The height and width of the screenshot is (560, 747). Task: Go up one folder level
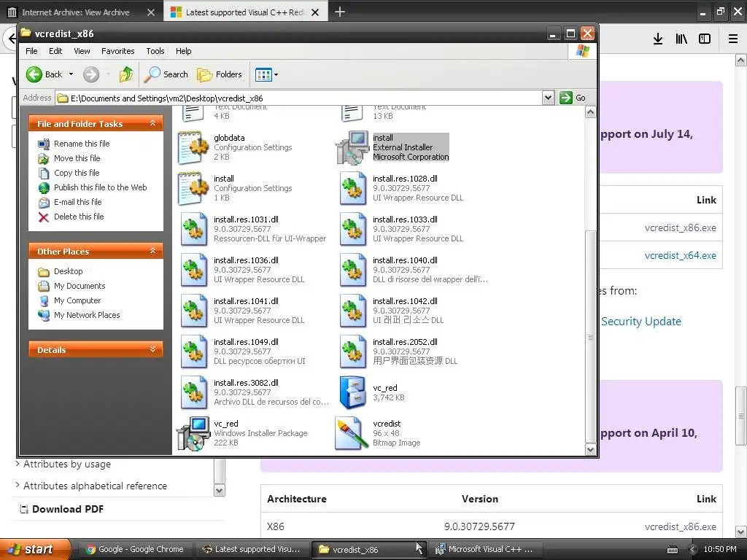[x=126, y=74]
